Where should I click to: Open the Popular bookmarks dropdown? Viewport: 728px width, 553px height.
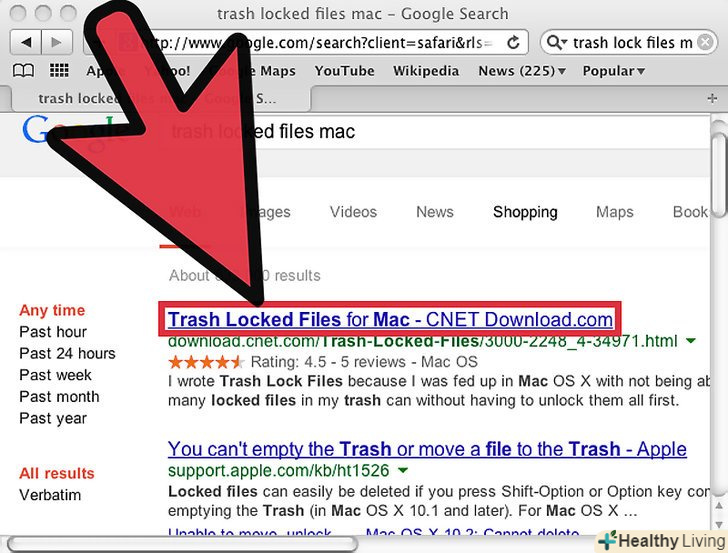(x=613, y=71)
